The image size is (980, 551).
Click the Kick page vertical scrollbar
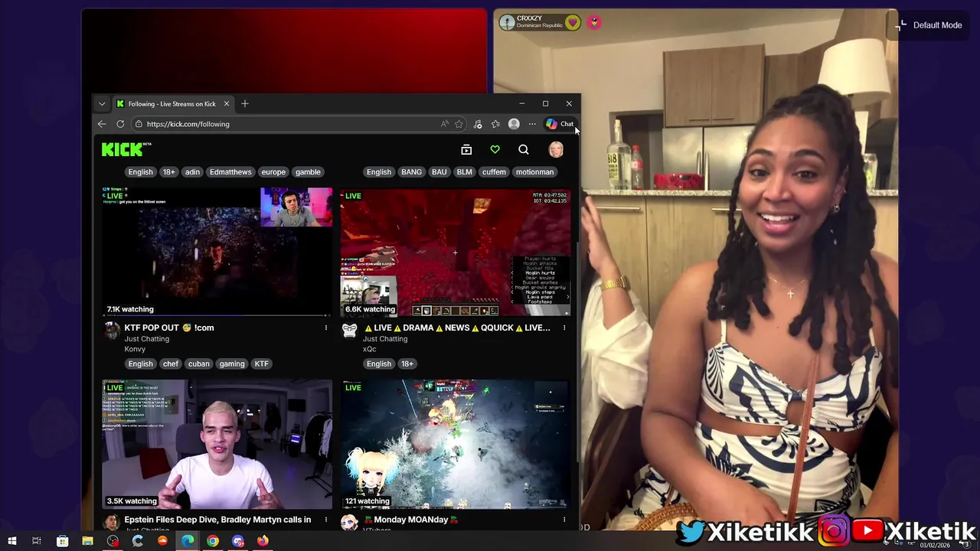(x=578, y=352)
